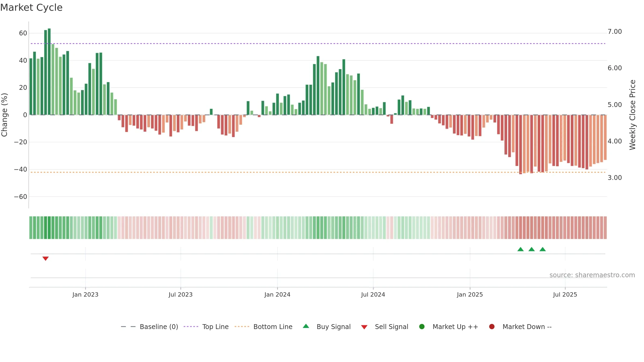644x362 pixels.
Task: Select the last green buy signal marker in 2025
Action: (x=543, y=249)
